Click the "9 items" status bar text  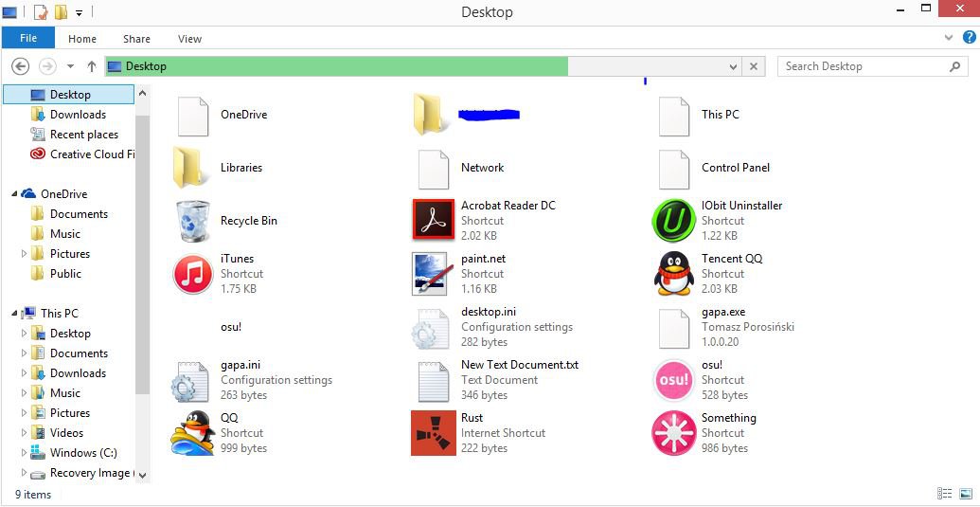click(33, 495)
